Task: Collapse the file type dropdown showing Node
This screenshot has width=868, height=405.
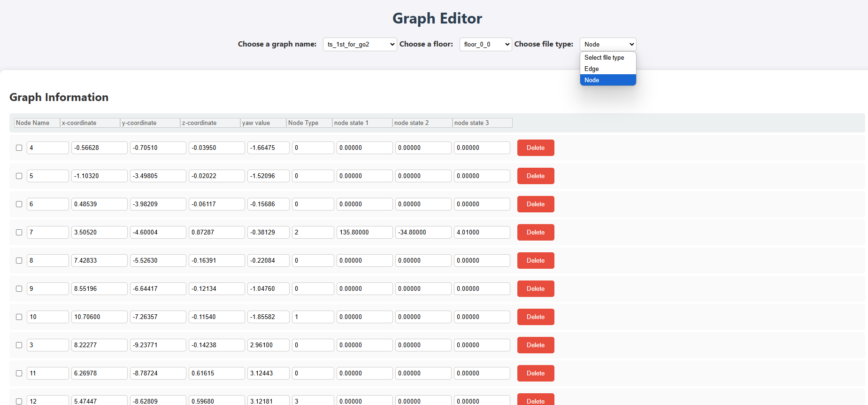Action: (x=608, y=44)
